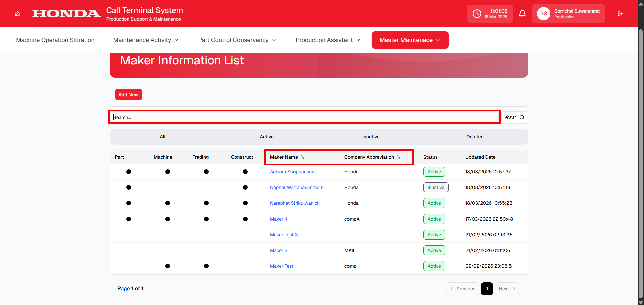
Task: Open the Company Abbreviation filter icon
Action: (x=399, y=157)
